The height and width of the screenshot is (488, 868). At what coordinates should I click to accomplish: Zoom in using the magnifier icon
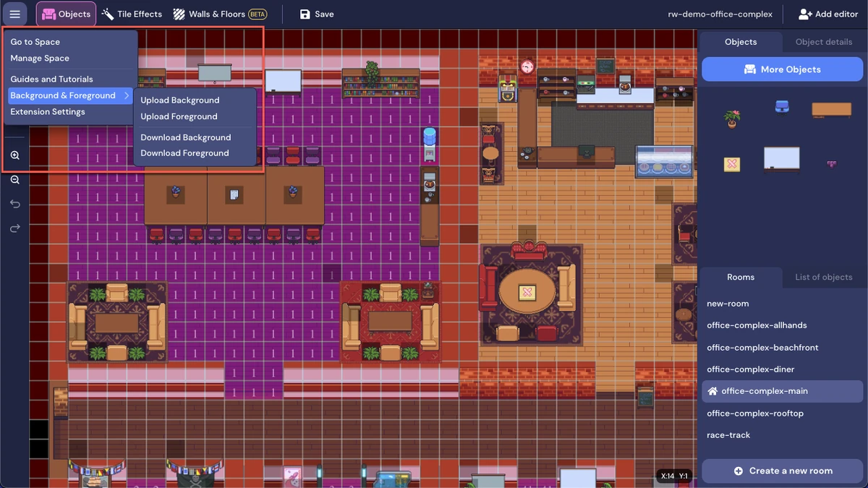[x=14, y=155]
